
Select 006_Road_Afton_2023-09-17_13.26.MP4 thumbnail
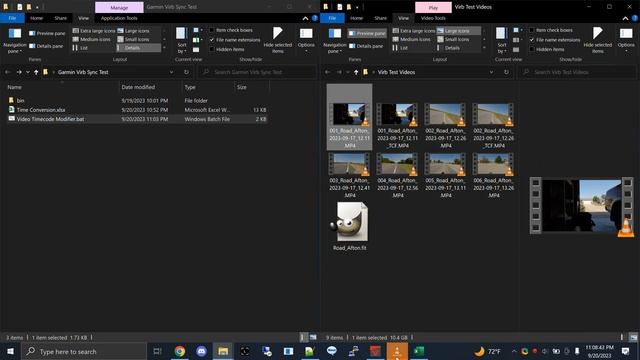coord(494,176)
